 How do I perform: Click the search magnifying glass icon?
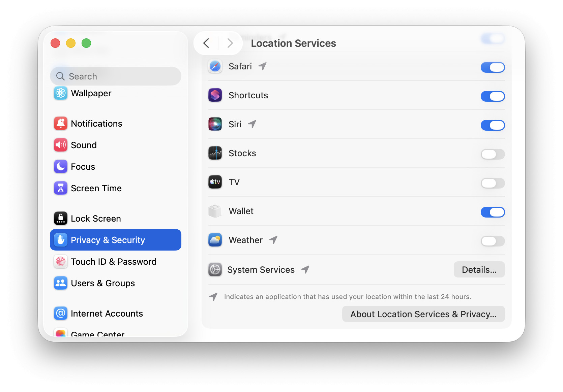coord(60,76)
